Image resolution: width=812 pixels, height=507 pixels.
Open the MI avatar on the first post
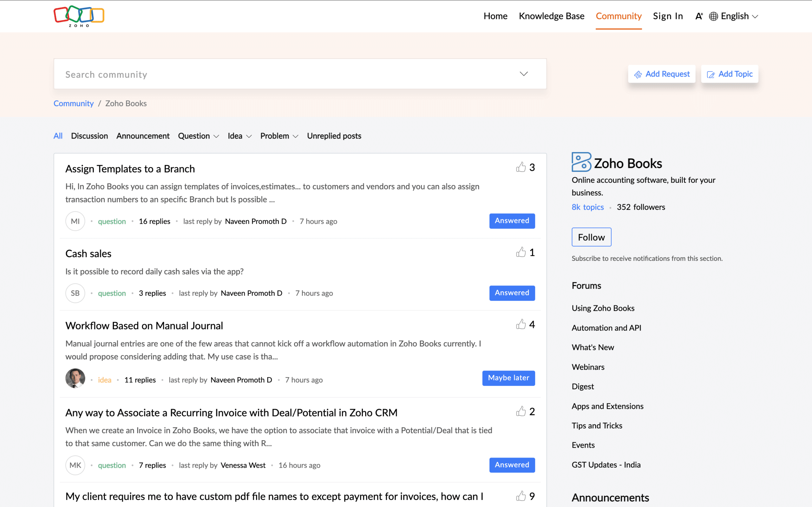click(75, 221)
